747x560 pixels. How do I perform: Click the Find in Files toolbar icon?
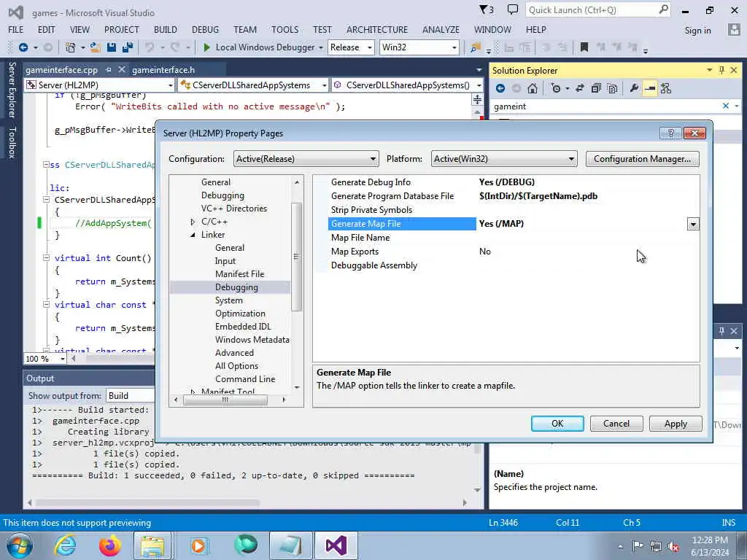pos(476,47)
